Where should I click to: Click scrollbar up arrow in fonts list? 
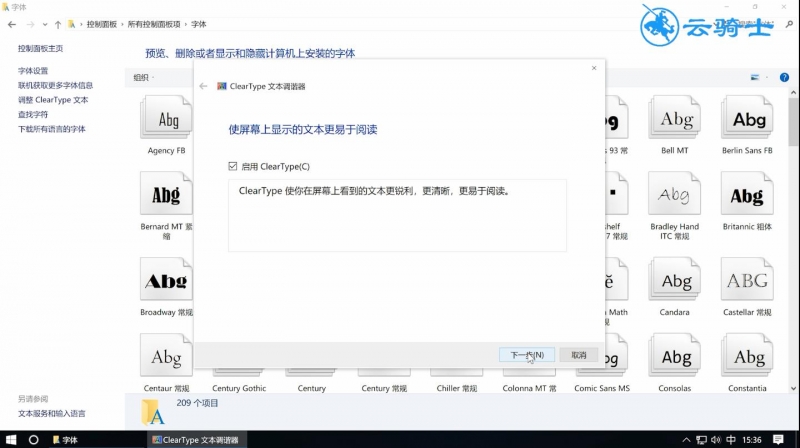click(x=793, y=93)
